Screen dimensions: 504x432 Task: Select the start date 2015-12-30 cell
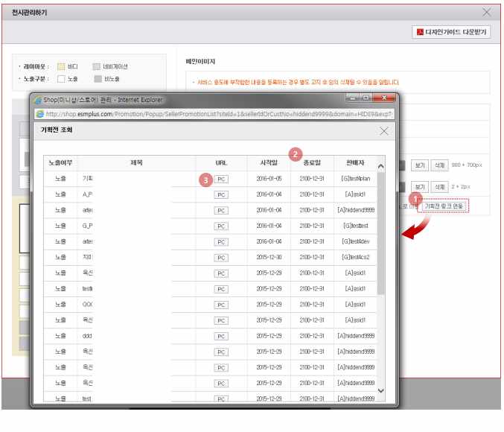point(269,257)
